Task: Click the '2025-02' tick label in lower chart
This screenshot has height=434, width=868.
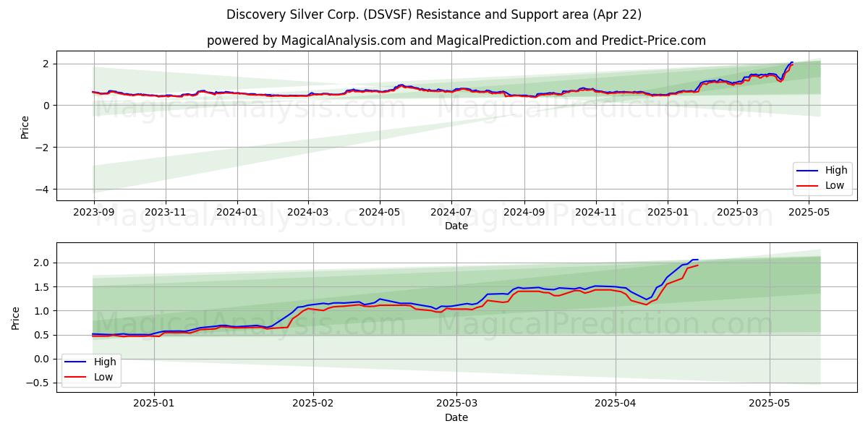Action: (313, 404)
